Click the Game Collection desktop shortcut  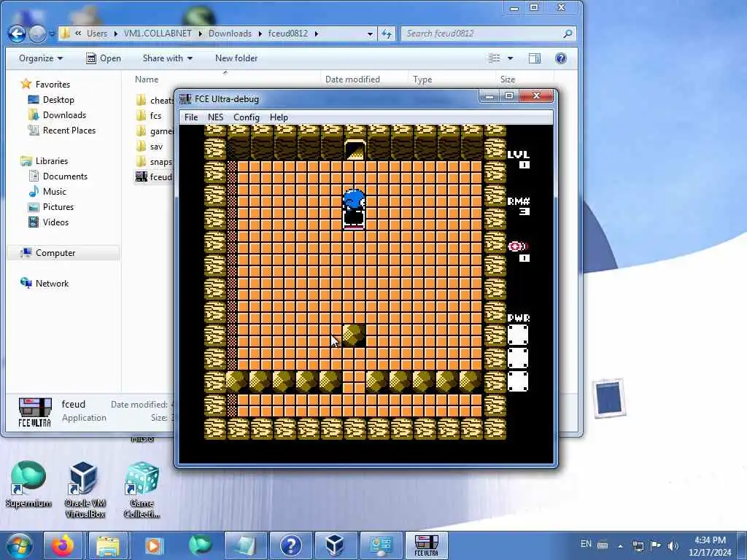[142, 489]
